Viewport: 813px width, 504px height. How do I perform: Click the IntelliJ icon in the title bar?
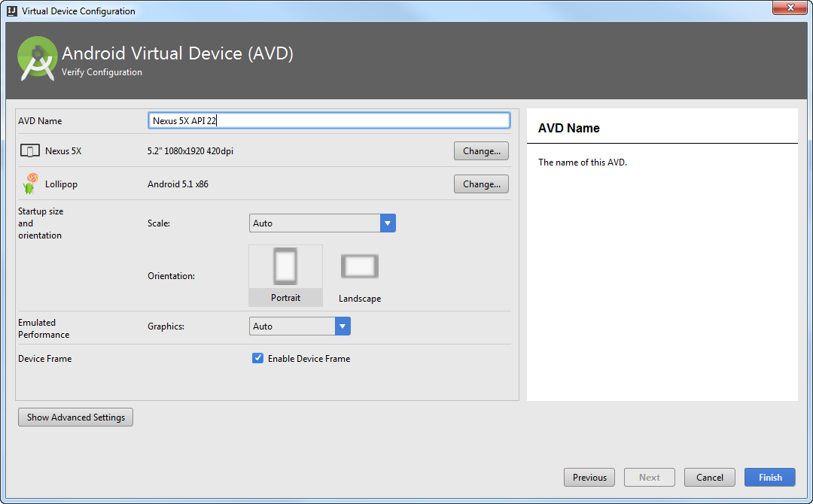click(x=11, y=11)
